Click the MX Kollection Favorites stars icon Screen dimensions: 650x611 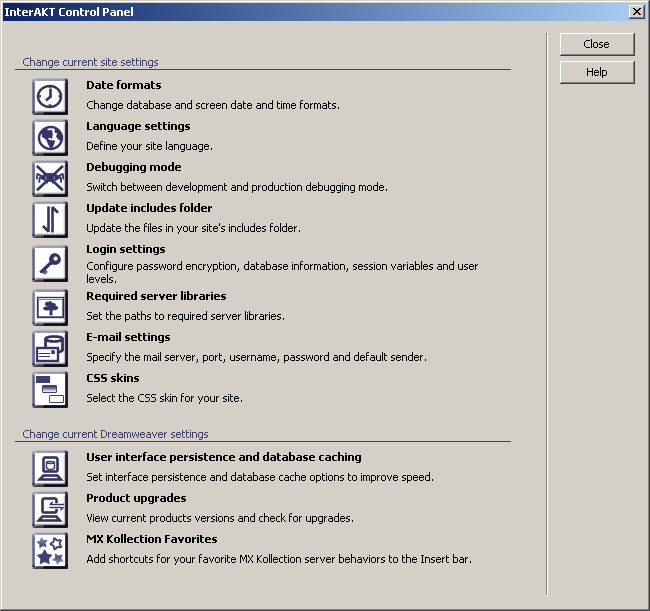click(49, 550)
